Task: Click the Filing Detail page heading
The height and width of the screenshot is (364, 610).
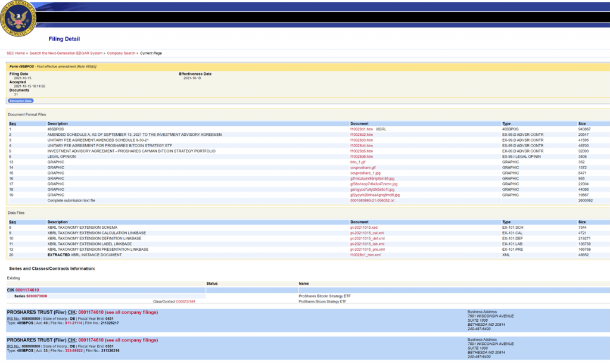Action: point(64,39)
